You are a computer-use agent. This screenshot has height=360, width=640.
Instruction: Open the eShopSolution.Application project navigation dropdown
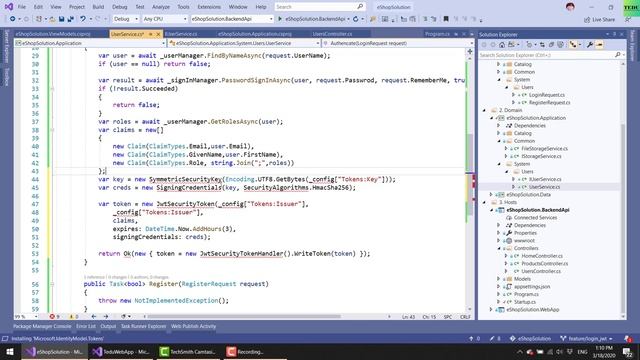pos(90,43)
